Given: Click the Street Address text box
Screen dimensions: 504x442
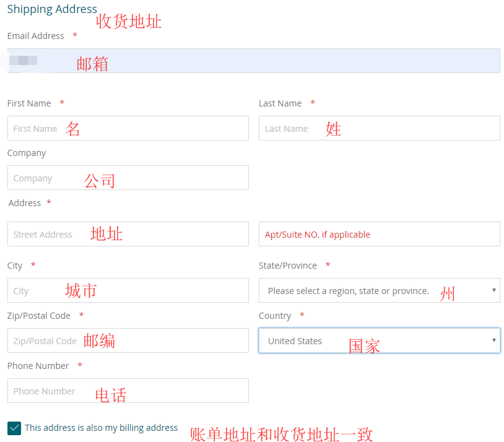Looking at the screenshot, I should tap(128, 234).
